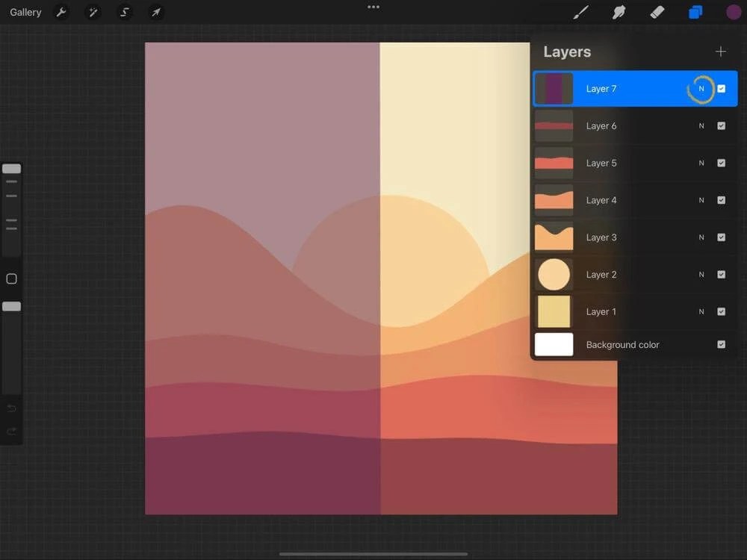Click Layer 2's circle thumbnail
Image resolution: width=747 pixels, height=560 pixels.
[x=554, y=274]
